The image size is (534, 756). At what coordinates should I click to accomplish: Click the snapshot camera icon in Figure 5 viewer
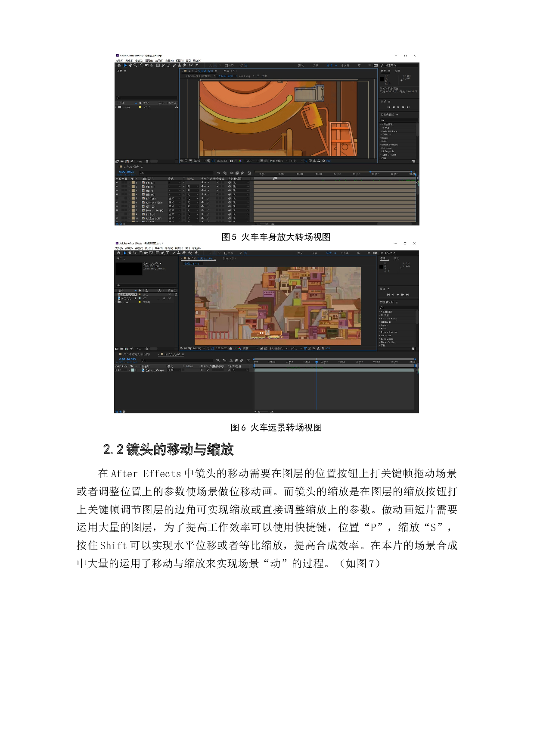231,161
